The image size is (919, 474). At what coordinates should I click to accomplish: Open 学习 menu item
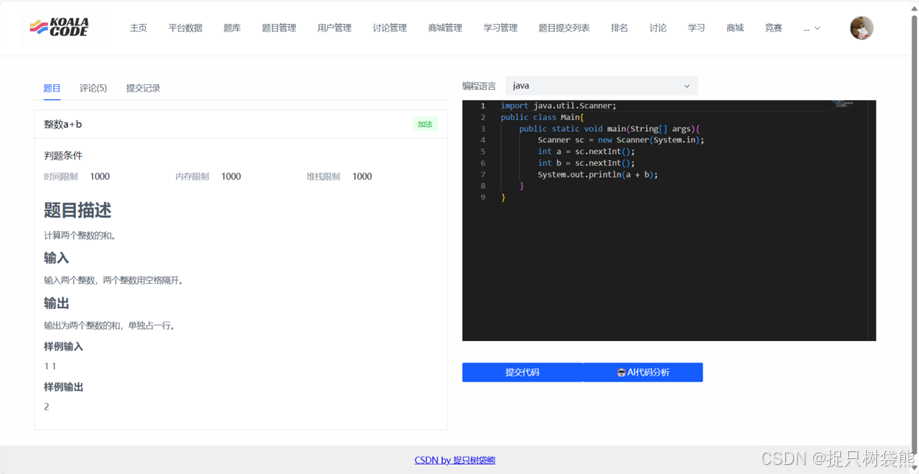pyautogui.click(x=696, y=28)
